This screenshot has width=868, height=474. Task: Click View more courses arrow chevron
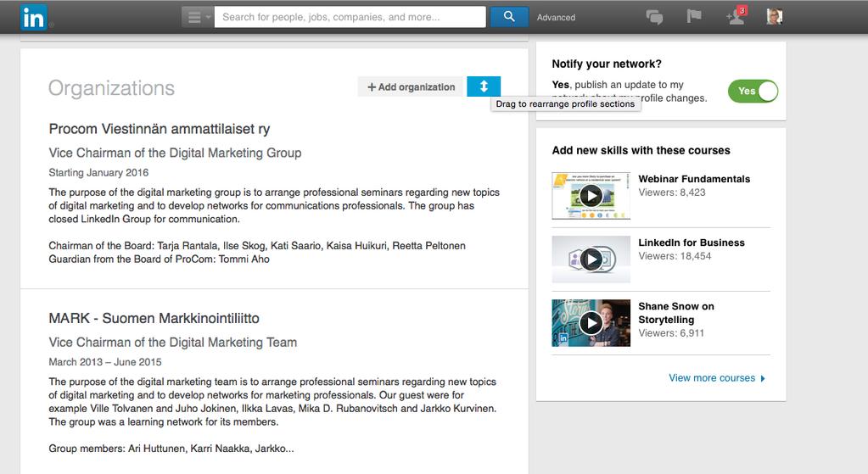coord(763,378)
